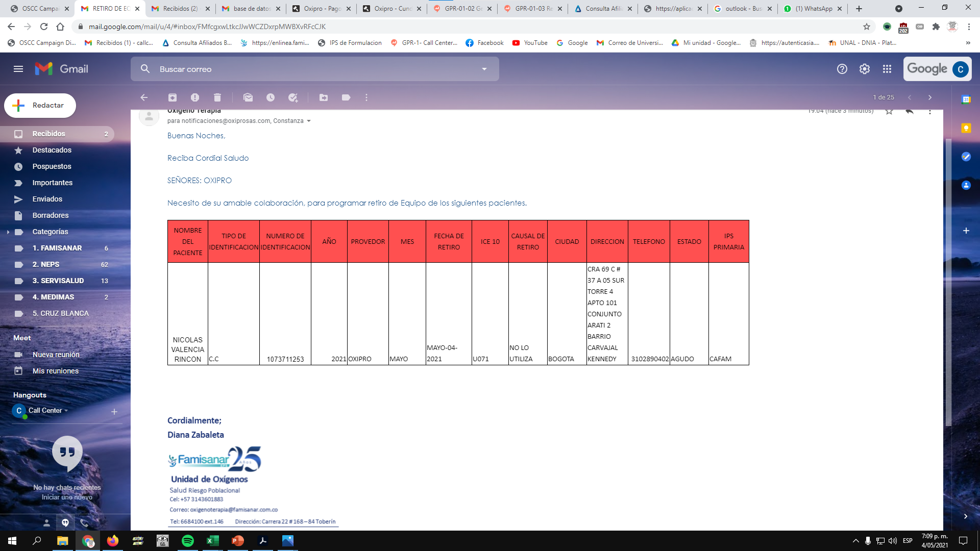This screenshot has width=980, height=551.
Task: Open Google apps grid
Action: pyautogui.click(x=887, y=69)
